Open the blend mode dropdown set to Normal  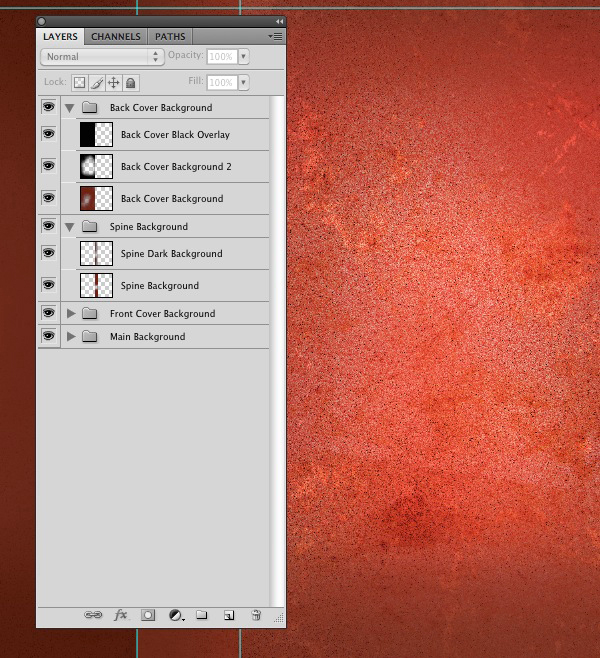coord(102,57)
